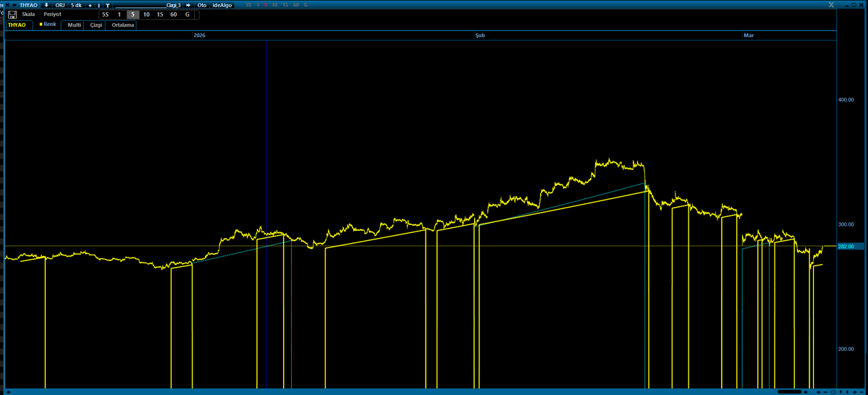Click the Renk label button
The height and width of the screenshot is (395, 868).
tap(50, 25)
